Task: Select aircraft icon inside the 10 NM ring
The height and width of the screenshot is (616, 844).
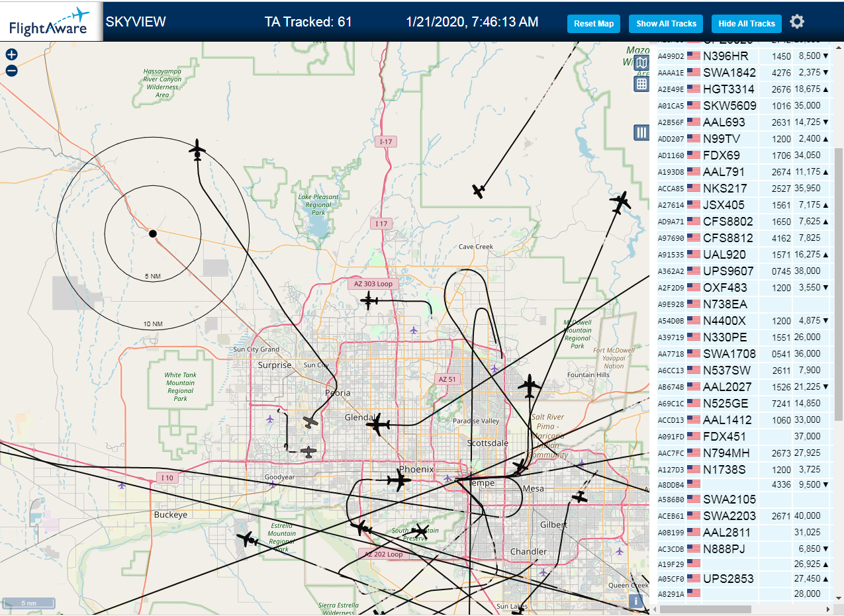Action: [197, 150]
